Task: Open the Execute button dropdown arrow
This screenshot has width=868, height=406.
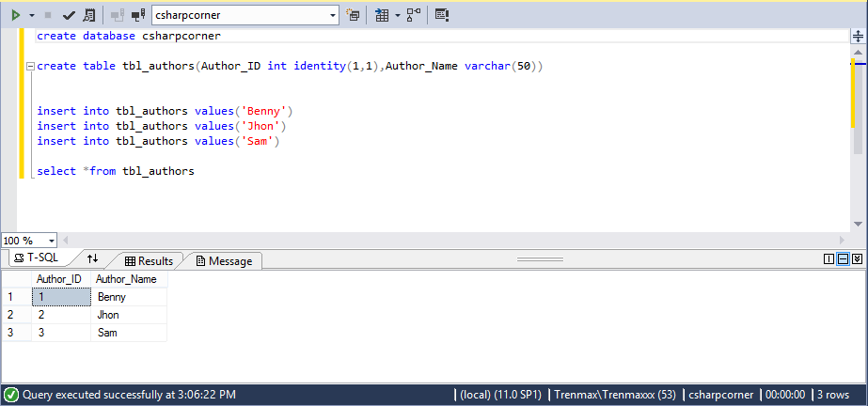Action: [32, 15]
